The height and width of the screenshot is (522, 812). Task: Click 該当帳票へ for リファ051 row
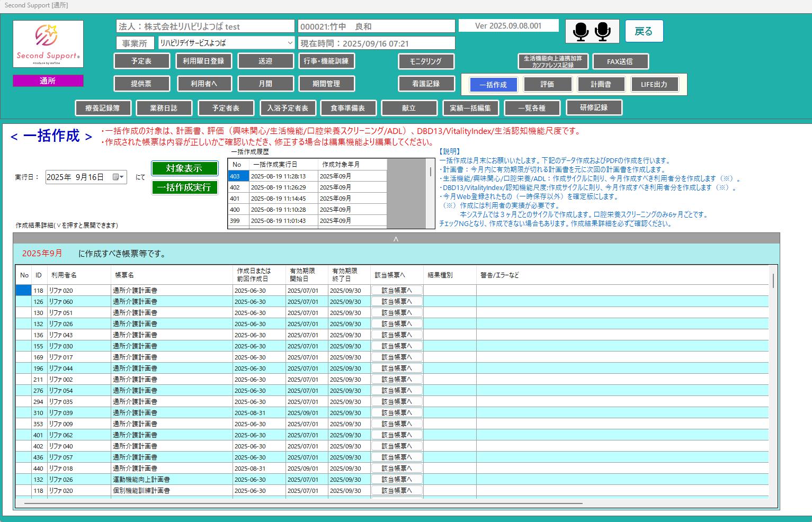pos(397,312)
